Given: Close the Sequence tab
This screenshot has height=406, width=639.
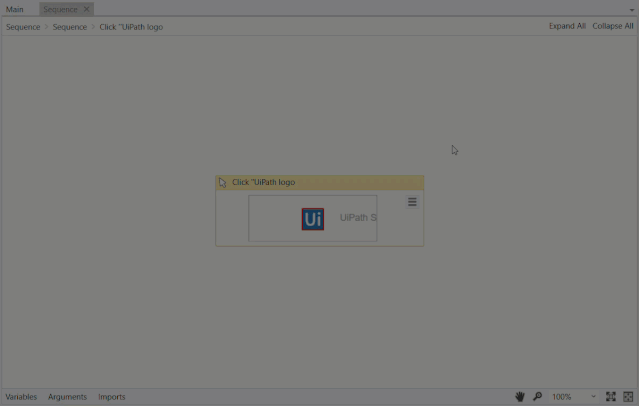Looking at the screenshot, I should coord(86,9).
